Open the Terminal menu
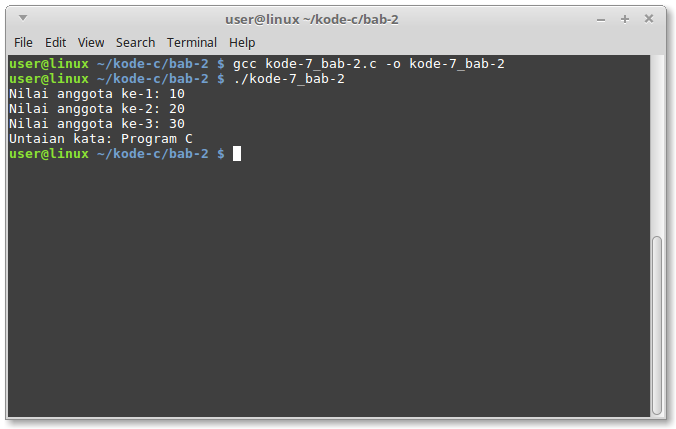 [192, 42]
